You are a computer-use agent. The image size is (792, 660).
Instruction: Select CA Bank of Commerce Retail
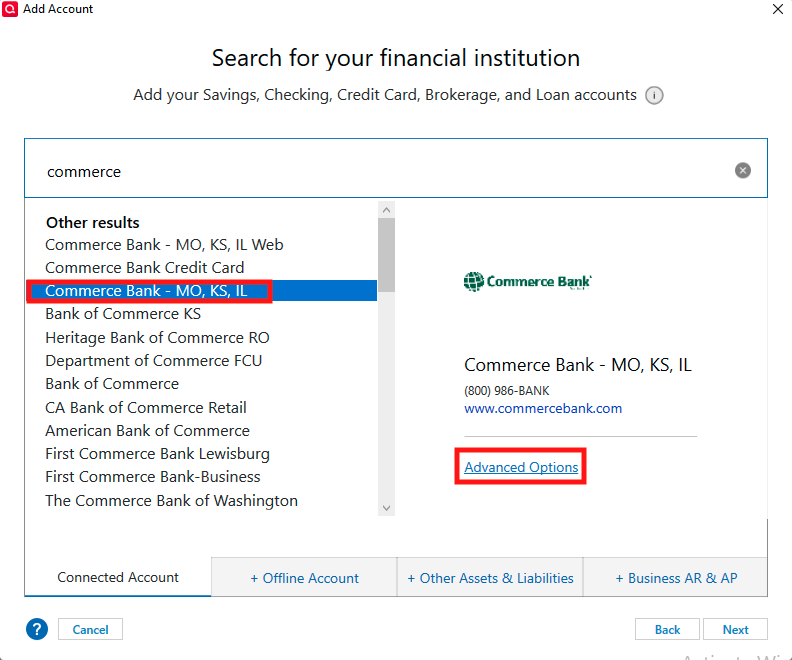(145, 408)
